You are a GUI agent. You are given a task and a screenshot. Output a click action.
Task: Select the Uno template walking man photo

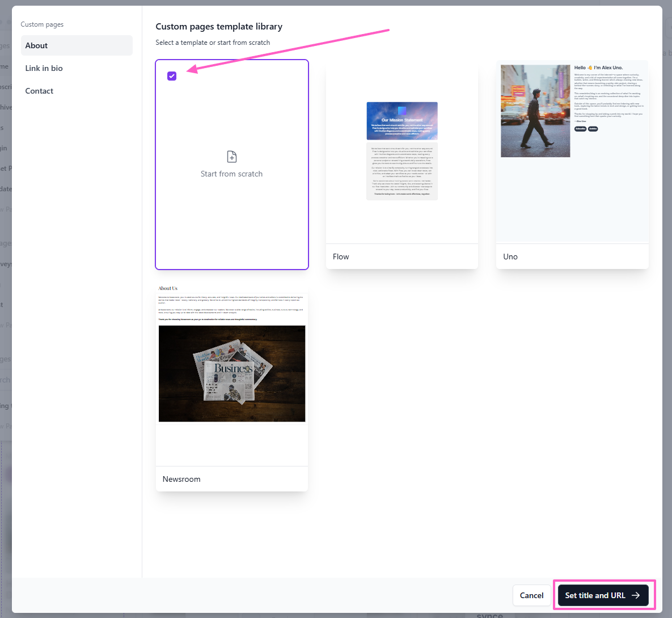pos(535,111)
